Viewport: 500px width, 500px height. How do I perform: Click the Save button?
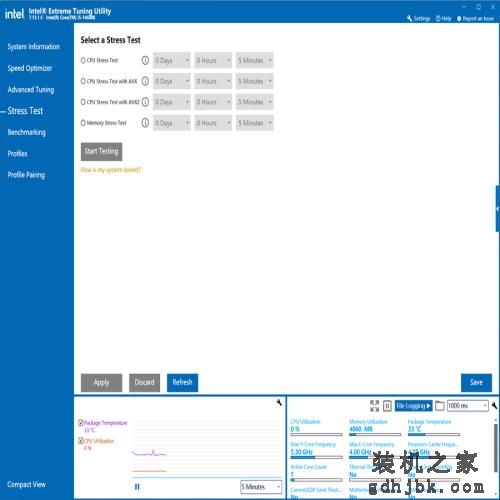(476, 383)
